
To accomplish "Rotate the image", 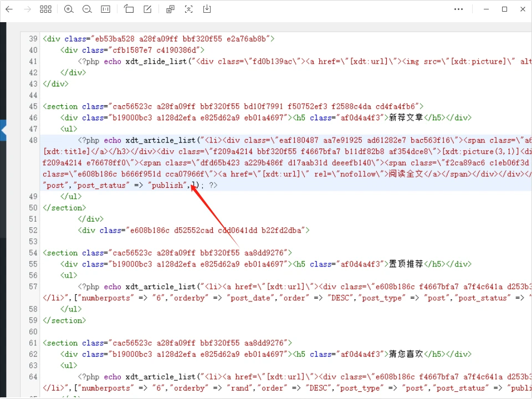I will pos(129,9).
